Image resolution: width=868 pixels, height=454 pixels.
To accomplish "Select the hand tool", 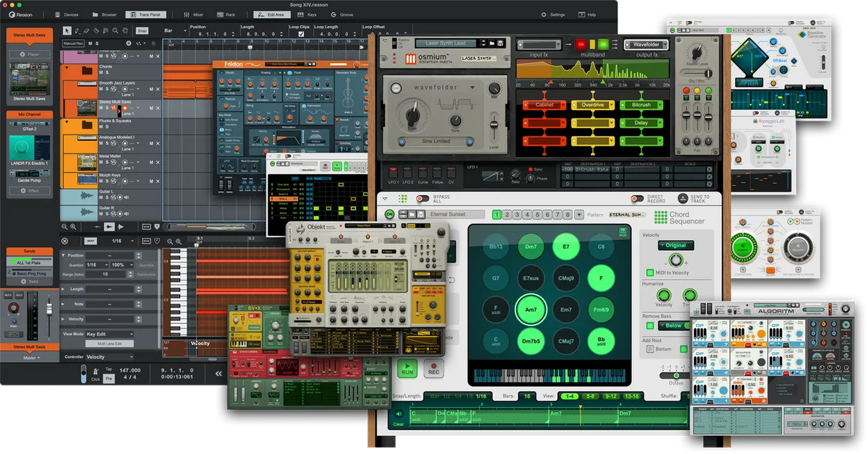I will click(x=124, y=30).
